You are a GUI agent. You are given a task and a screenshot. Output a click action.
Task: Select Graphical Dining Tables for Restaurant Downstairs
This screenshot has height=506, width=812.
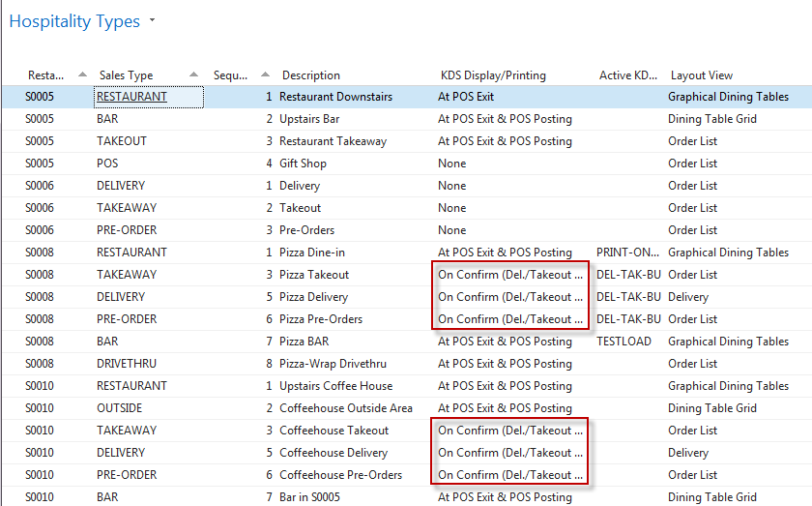[728, 97]
